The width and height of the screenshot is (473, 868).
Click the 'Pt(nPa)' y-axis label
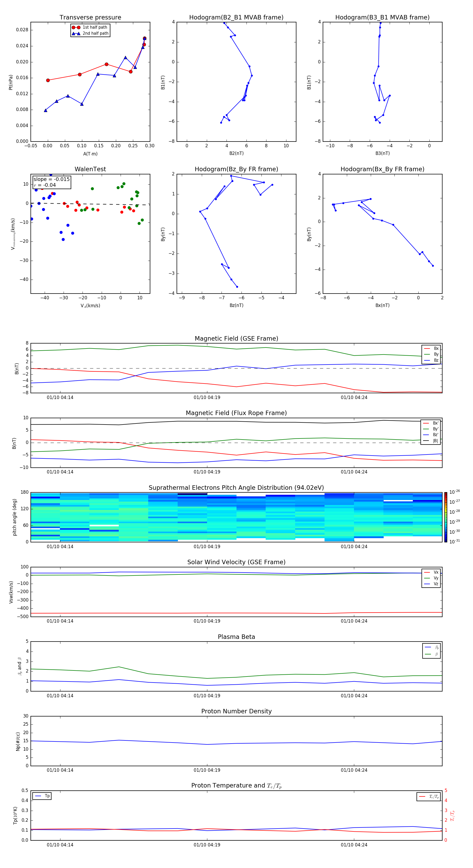(x=11, y=82)
